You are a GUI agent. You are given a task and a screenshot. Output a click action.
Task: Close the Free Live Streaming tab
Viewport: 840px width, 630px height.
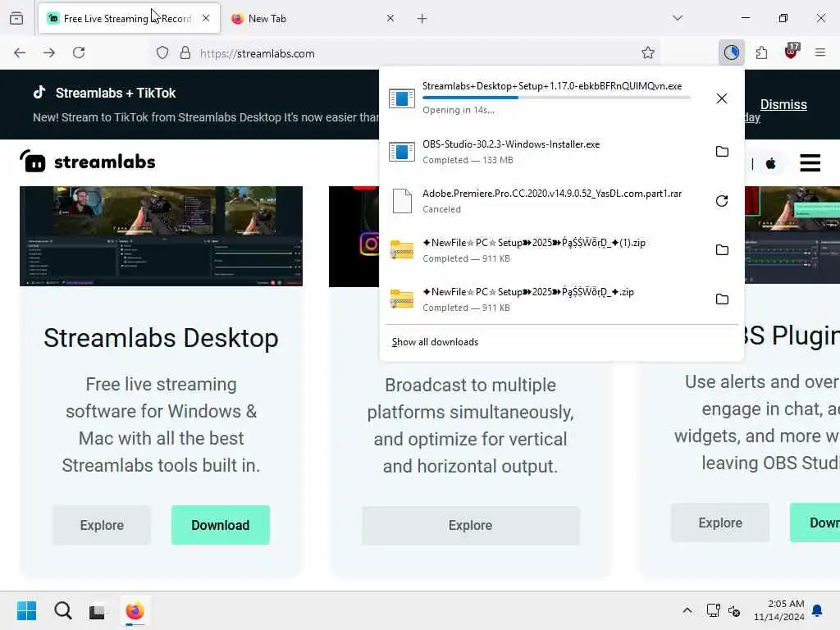(x=206, y=18)
